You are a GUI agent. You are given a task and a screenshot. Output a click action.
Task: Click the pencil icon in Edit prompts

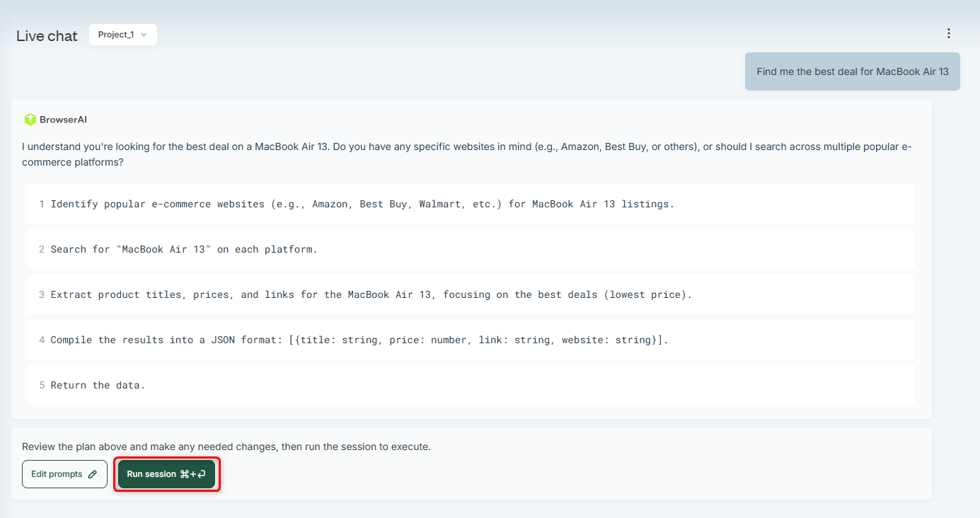(x=93, y=474)
